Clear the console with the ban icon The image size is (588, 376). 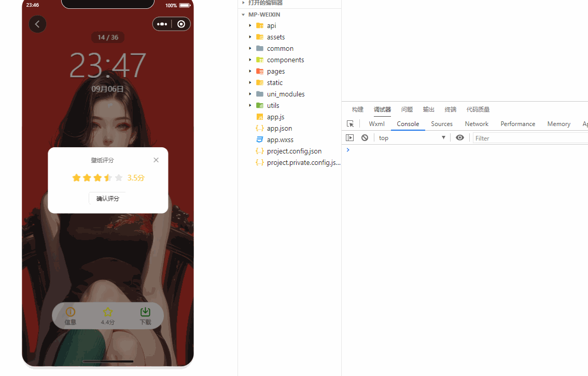coord(365,138)
